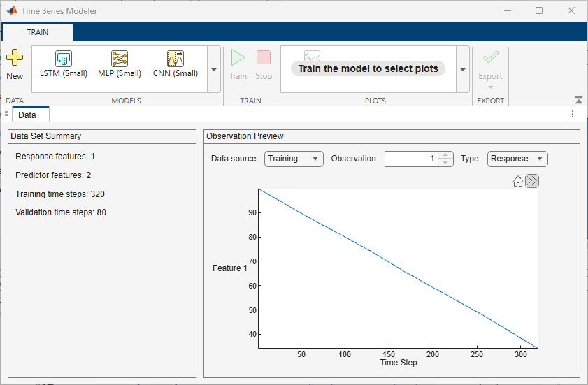Expand the axes toolbar chevron button
Screen dimensions: 588x385
(532, 182)
